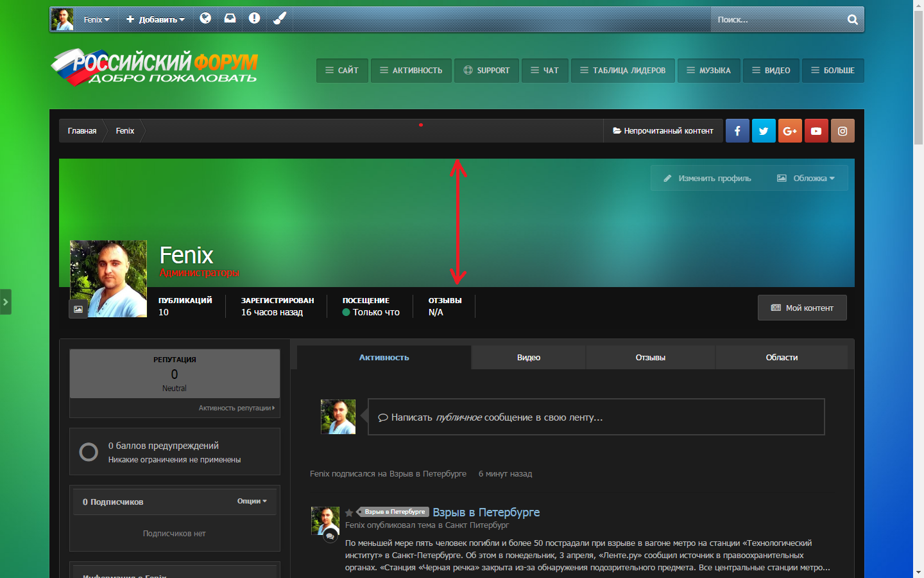
Task: Open the АКТИВНОСТЬ menu item
Action: pos(411,71)
